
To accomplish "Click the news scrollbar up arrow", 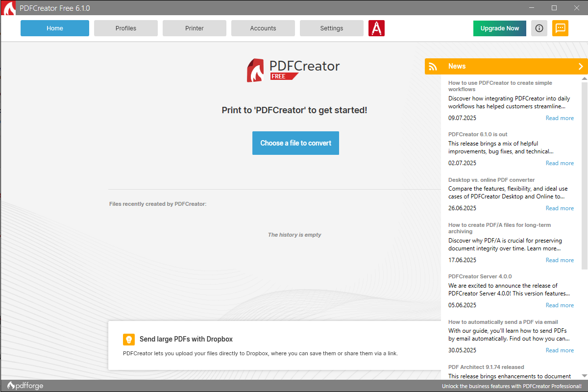I will (x=584, y=78).
